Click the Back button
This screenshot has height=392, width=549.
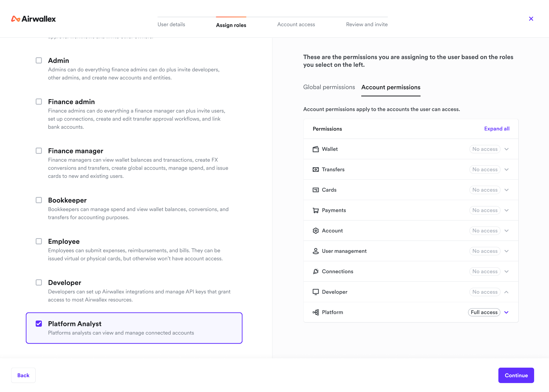coord(23,375)
